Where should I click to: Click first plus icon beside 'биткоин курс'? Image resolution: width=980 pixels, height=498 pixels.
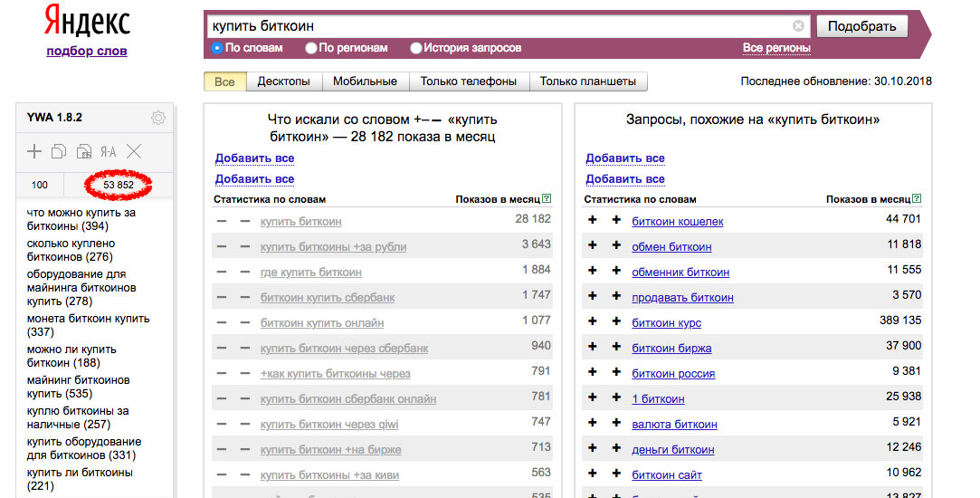(x=593, y=321)
